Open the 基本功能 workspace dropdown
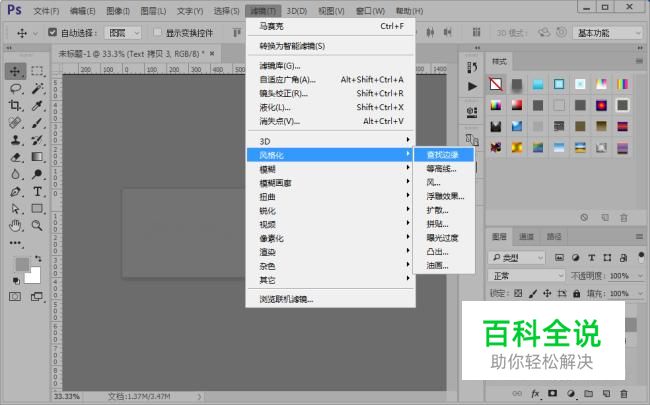The image size is (650, 405). pos(608,33)
